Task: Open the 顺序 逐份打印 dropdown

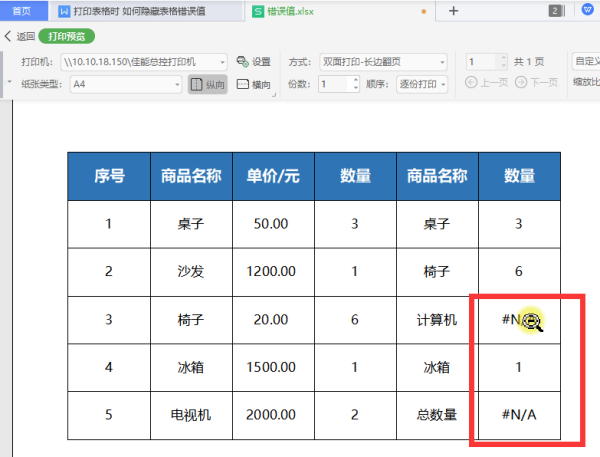Action: [422, 84]
